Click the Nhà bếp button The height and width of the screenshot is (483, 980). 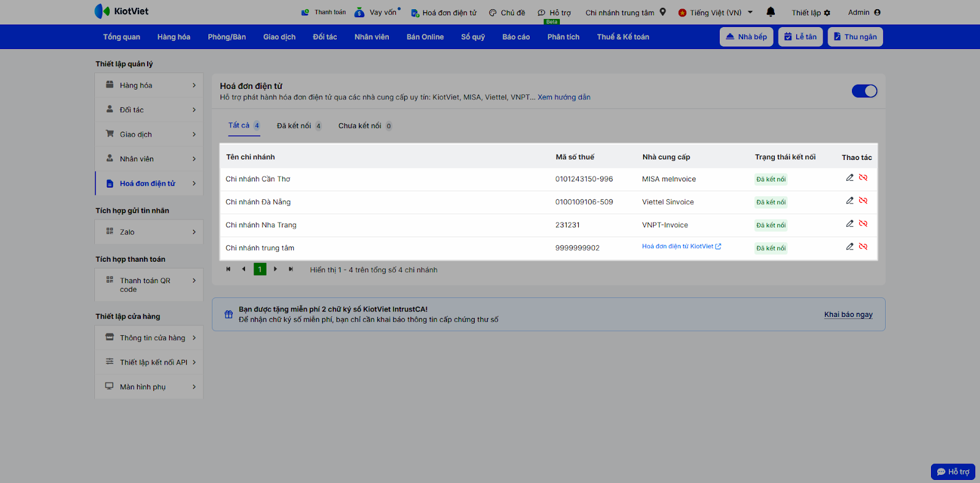747,37
